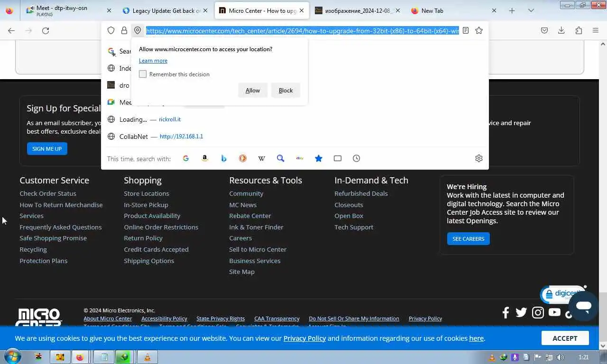Screen dimensions: 607x364
Task: Click the padlock site security icon
Action: point(124,30)
